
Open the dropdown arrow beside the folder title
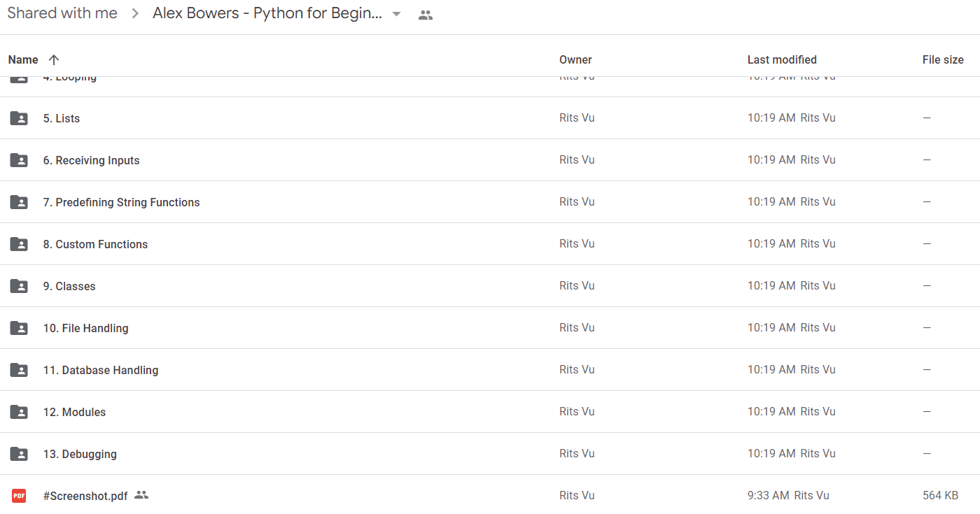396,14
